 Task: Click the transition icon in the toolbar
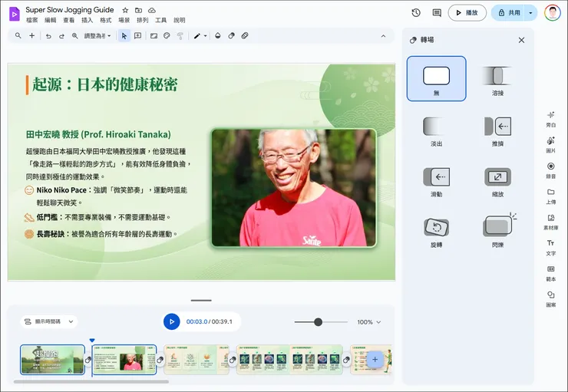point(231,35)
